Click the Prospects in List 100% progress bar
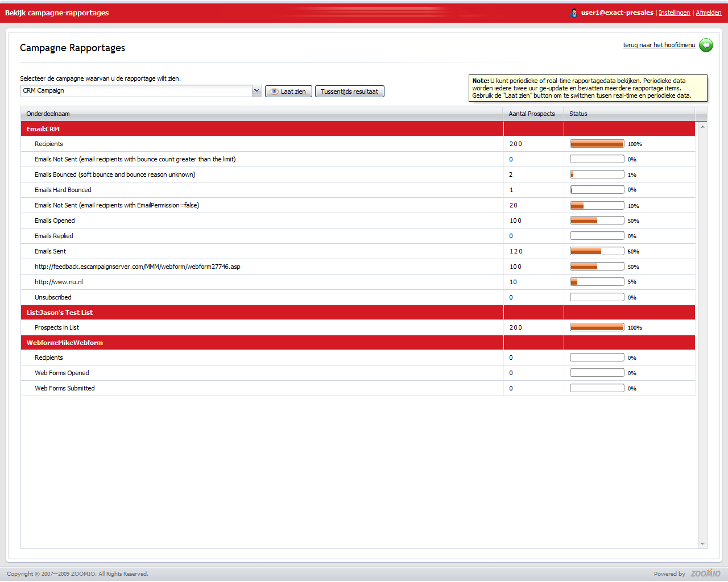Screen dimensions: 728x582 (x=597, y=327)
